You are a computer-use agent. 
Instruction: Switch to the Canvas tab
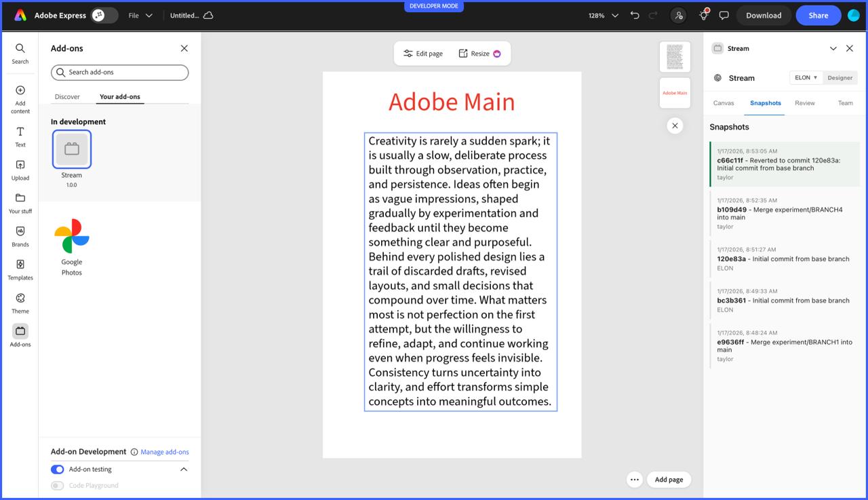click(x=724, y=103)
